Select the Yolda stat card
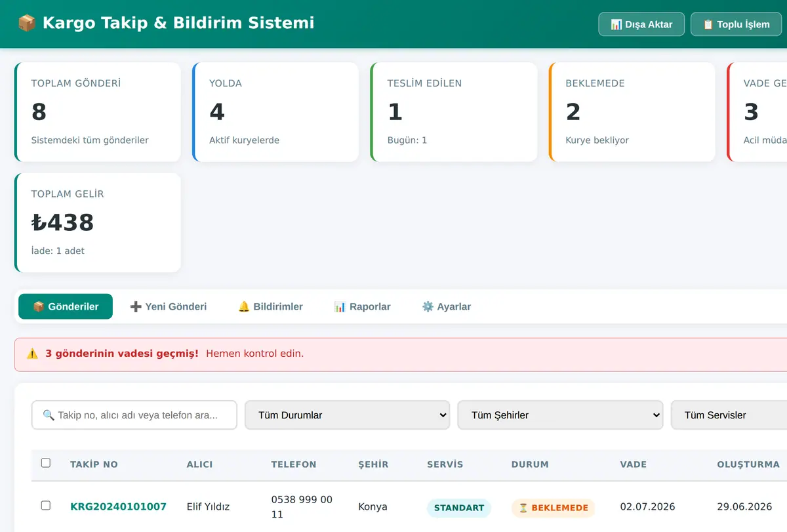The width and height of the screenshot is (787, 532). 275,112
